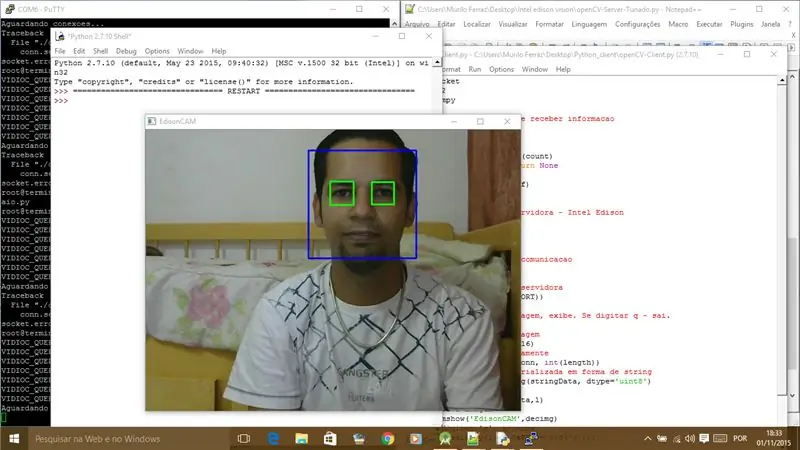
Task: Open the Action Center notifications icon
Action: point(704,439)
